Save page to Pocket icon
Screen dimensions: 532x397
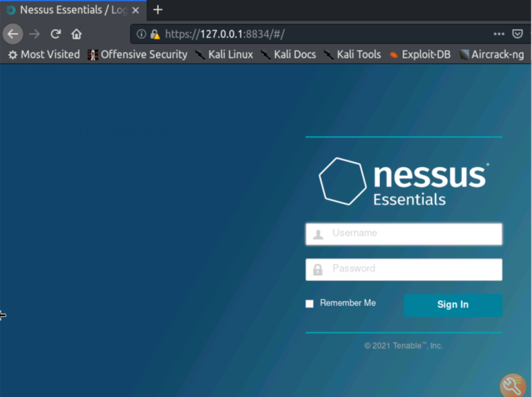tap(517, 34)
